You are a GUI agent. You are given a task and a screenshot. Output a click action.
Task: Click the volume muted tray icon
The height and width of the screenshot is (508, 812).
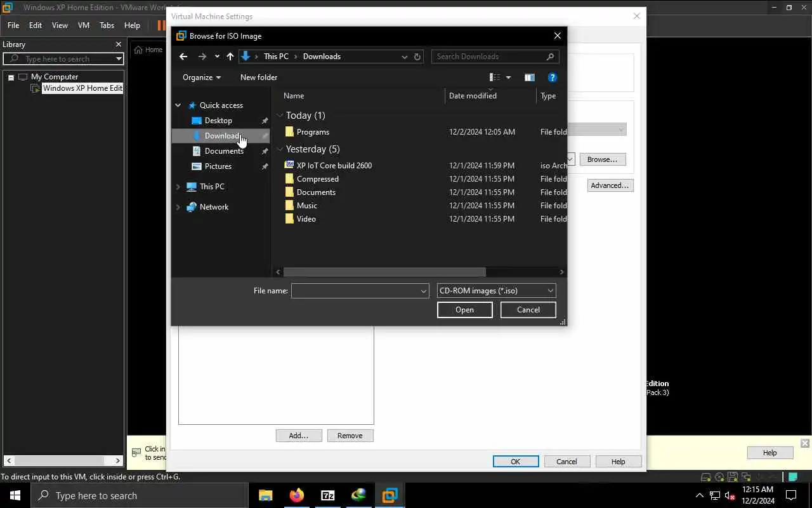(x=730, y=496)
